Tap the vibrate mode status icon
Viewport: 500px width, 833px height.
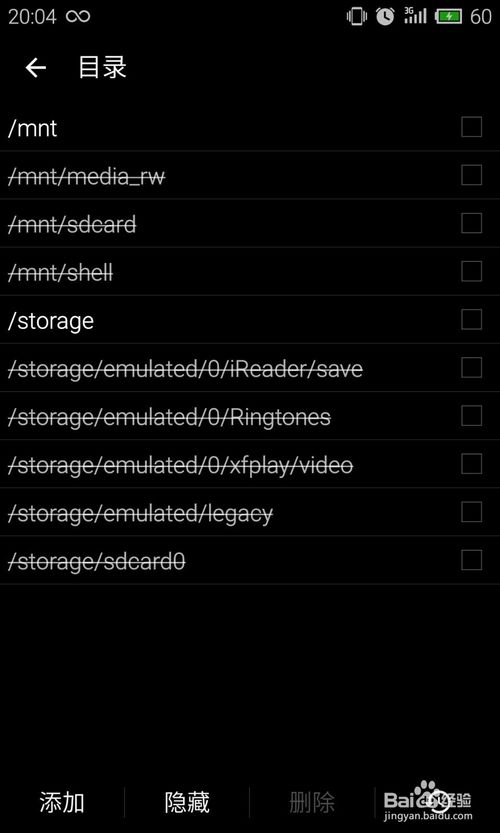(x=357, y=16)
